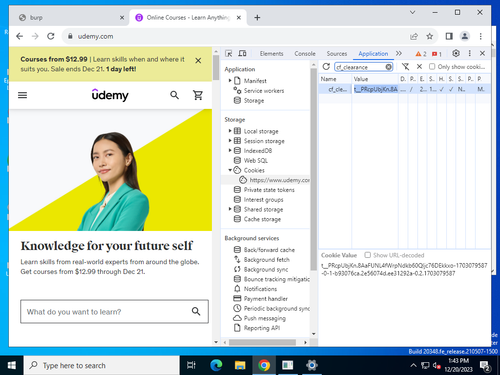Open DevTools more options menu
The width and height of the screenshot is (500, 375).
469,53
